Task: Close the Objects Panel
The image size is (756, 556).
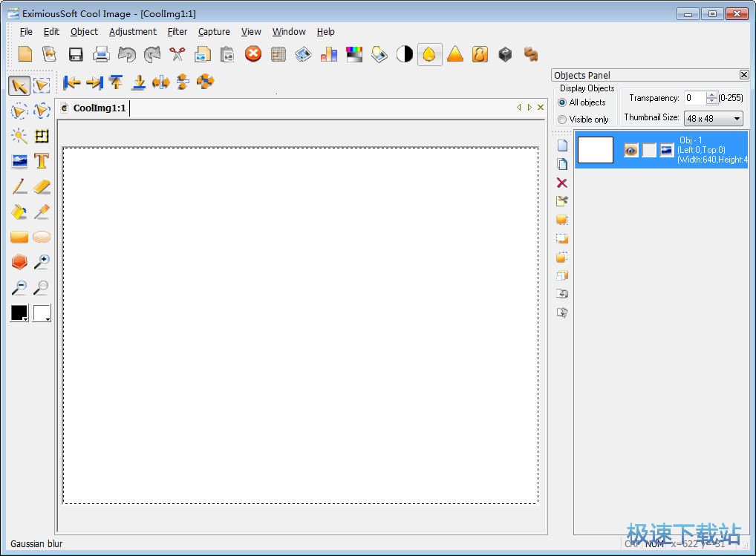Action: (x=744, y=75)
